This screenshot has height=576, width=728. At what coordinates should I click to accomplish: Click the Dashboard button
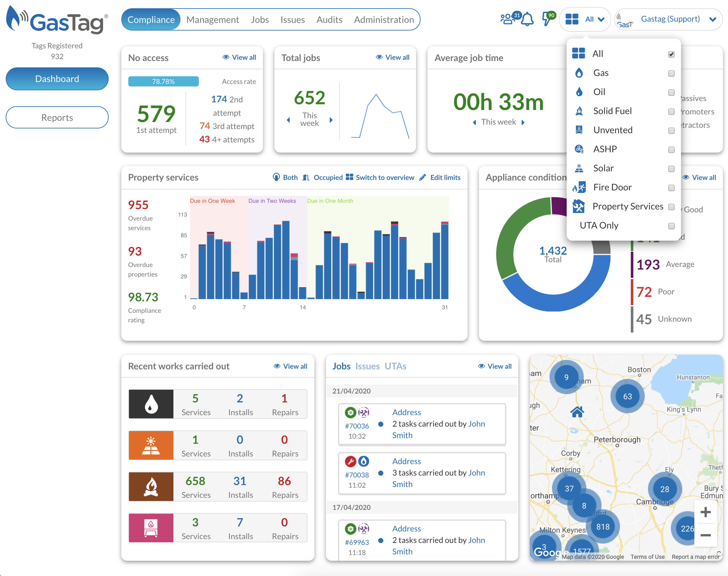(x=57, y=79)
